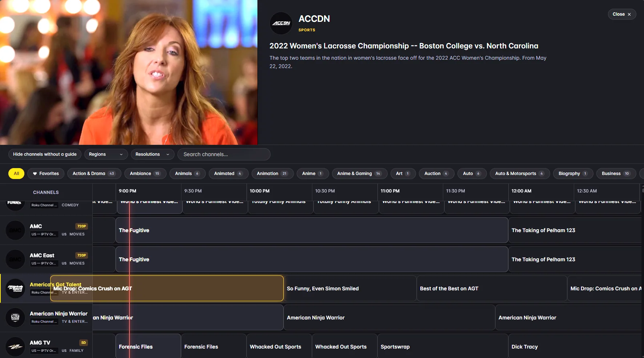This screenshot has width=644, height=358.
Task: Focus the Search channels field
Action: click(x=224, y=154)
